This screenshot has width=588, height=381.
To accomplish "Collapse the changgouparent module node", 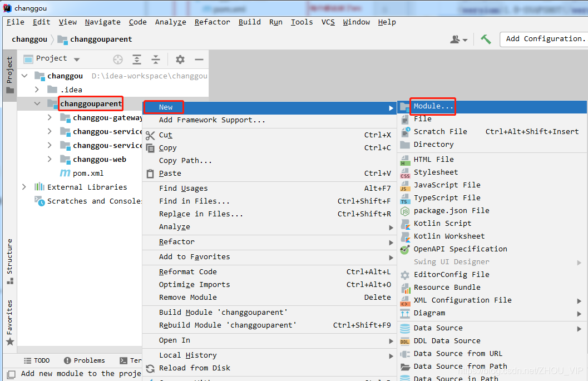I will point(37,103).
